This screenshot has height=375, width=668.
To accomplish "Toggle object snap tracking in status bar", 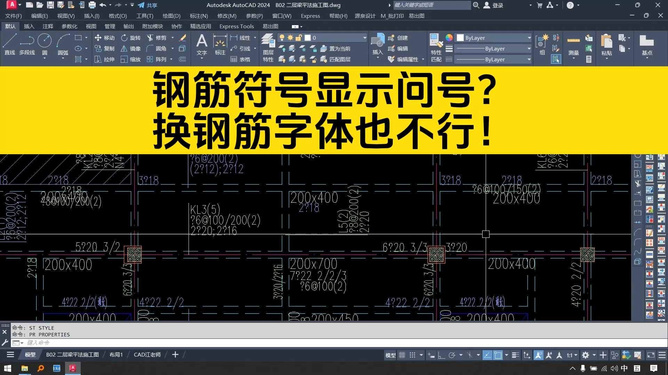I will pos(487,355).
